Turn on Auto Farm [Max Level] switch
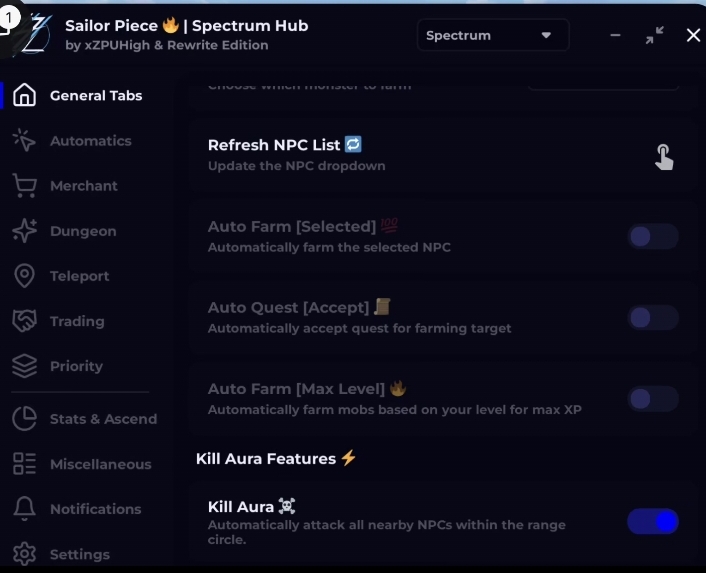This screenshot has width=706, height=573. [x=653, y=399]
